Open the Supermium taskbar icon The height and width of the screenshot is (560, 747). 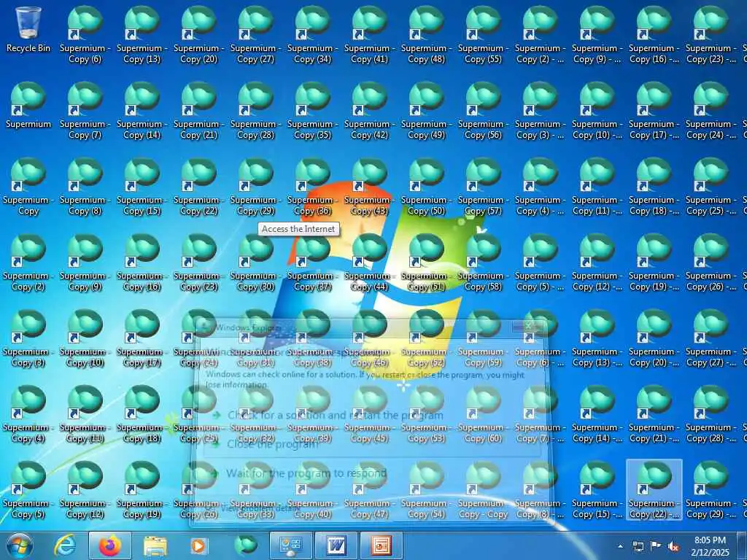pyautogui.click(x=246, y=545)
